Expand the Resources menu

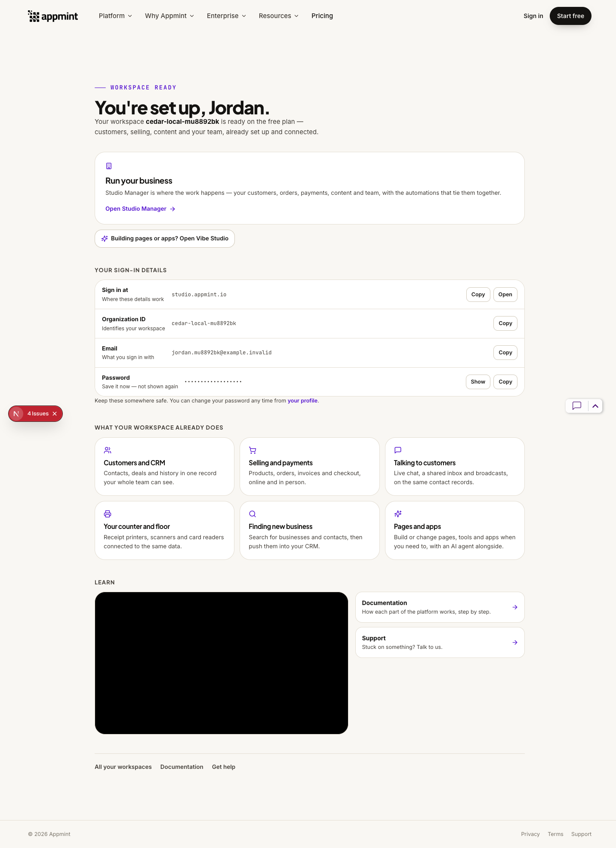tap(278, 16)
